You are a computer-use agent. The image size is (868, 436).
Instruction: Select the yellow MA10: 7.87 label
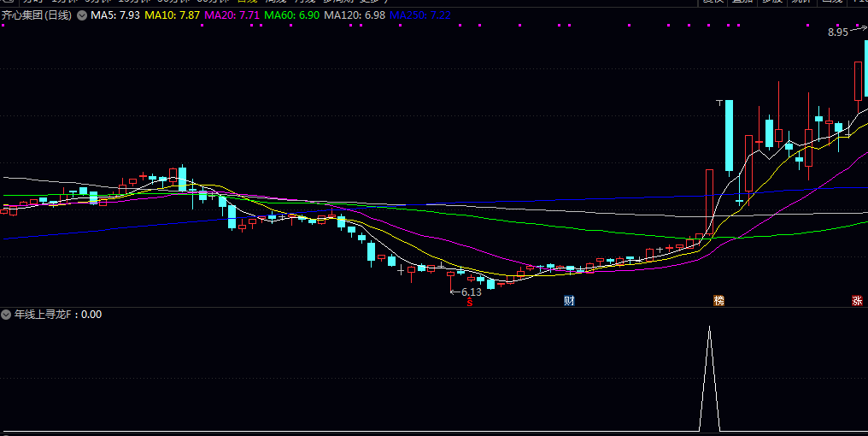[173, 15]
